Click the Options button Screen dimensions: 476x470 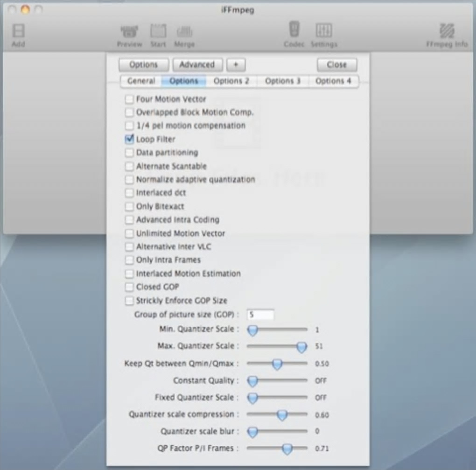click(144, 65)
